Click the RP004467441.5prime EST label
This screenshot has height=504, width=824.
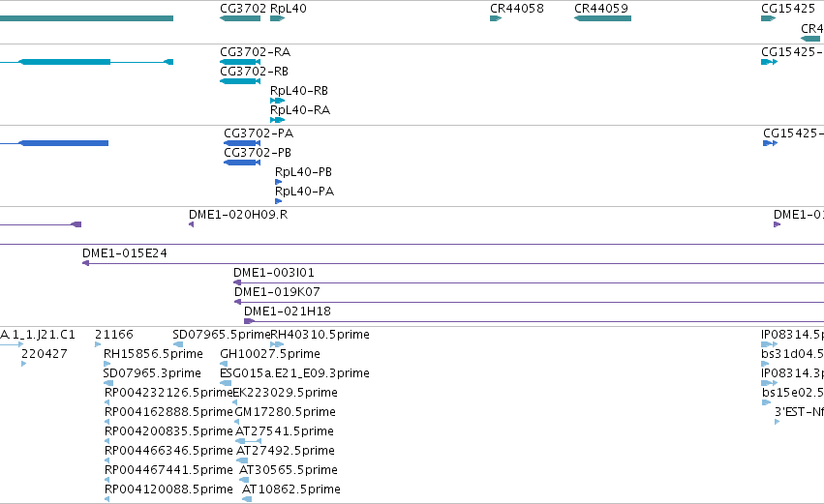[x=168, y=471]
